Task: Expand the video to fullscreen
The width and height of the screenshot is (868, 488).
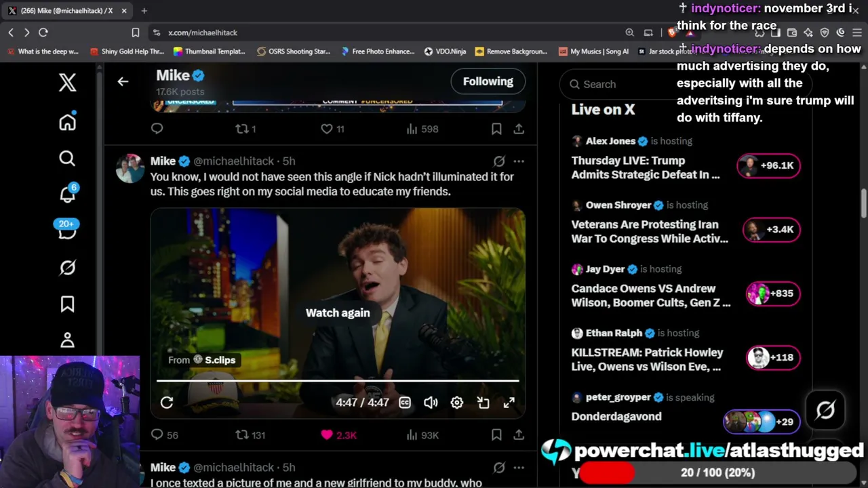Action: pos(509,403)
